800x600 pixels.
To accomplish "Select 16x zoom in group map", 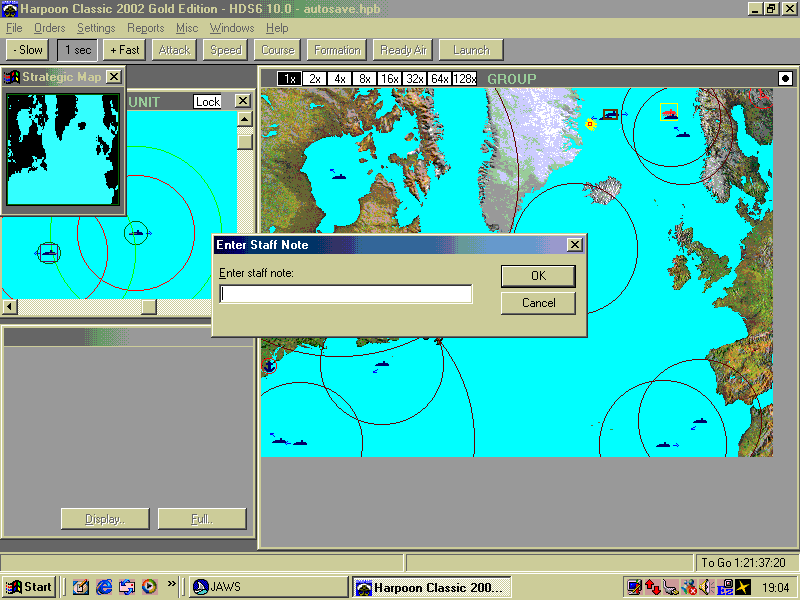I will [389, 79].
